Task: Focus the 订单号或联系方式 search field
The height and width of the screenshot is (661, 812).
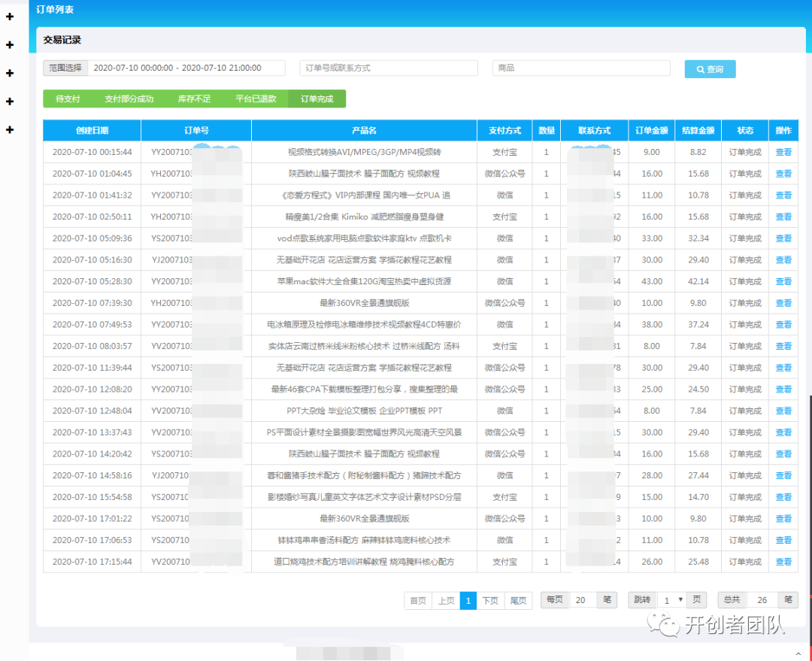Action: (388, 68)
